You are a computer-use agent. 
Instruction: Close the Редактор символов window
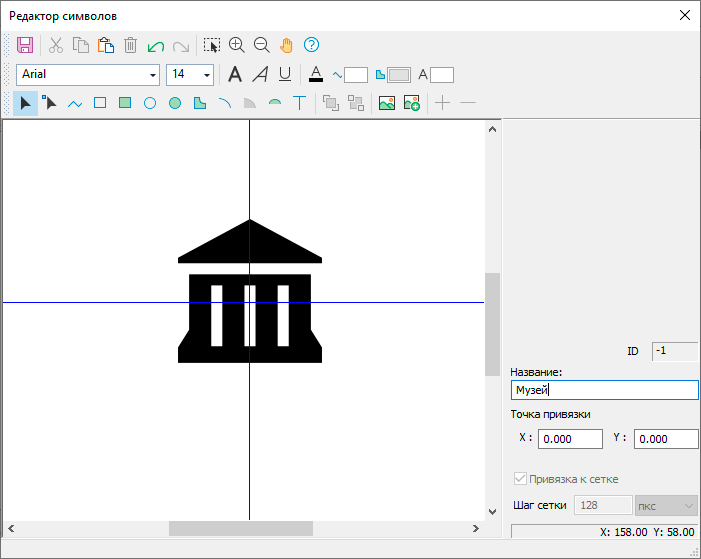point(684,15)
